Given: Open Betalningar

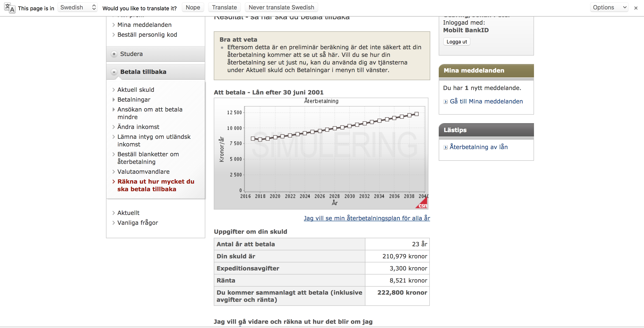Looking at the screenshot, I should (x=134, y=99).
